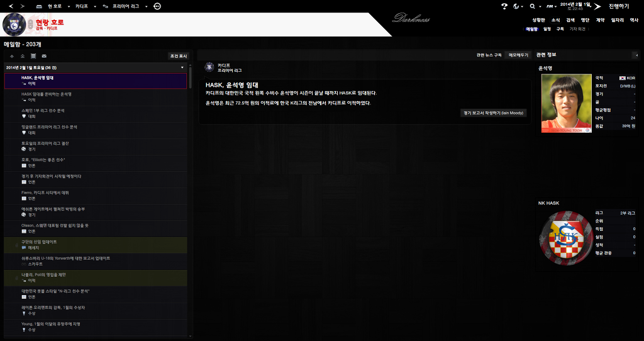Open help via the question mark icon
644x341 pixels.
pyautogui.click(x=504, y=6)
